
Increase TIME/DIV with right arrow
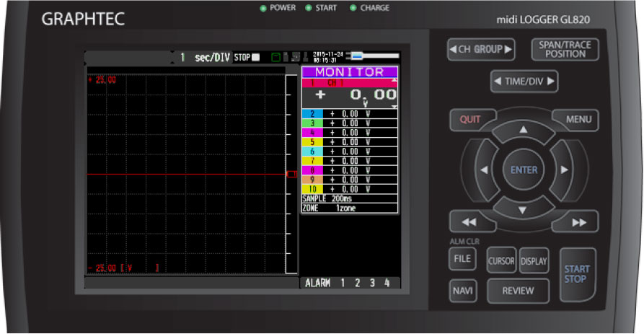point(550,82)
